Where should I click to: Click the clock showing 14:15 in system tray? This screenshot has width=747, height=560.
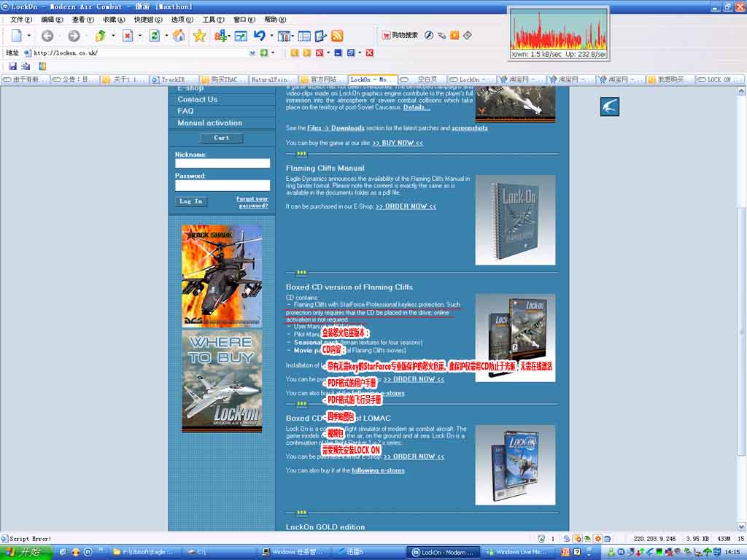tap(732, 553)
